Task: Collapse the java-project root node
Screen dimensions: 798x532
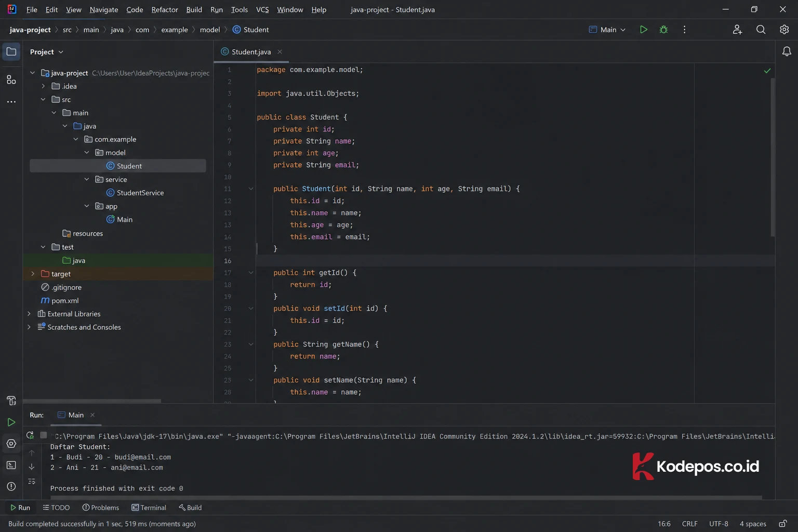Action: pos(33,73)
